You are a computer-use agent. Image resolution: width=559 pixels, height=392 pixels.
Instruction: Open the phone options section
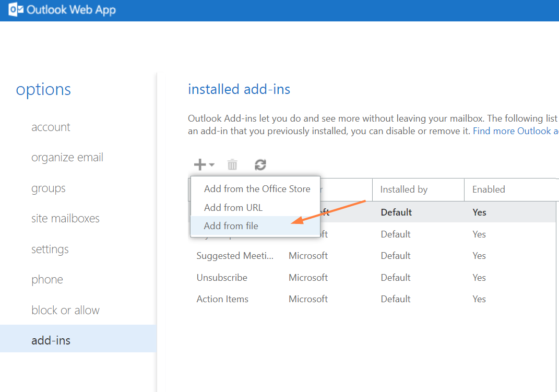[x=47, y=280]
